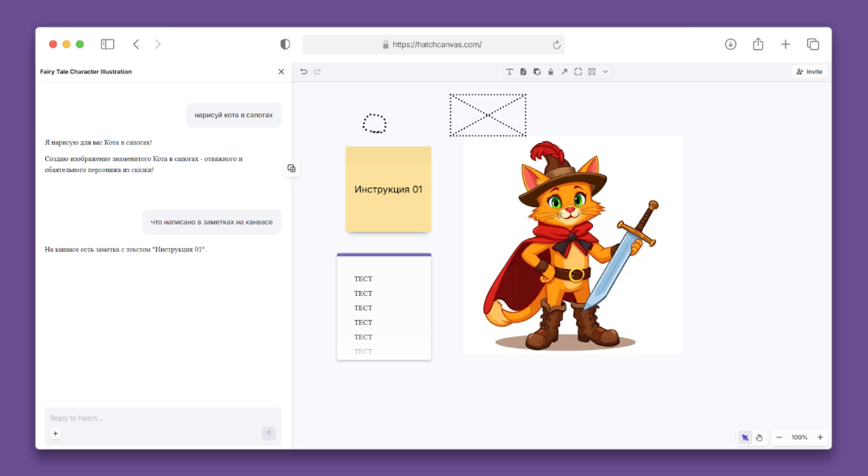The width and height of the screenshot is (868, 476).
Task: Select the Text tool in toolbar
Action: [x=510, y=71]
